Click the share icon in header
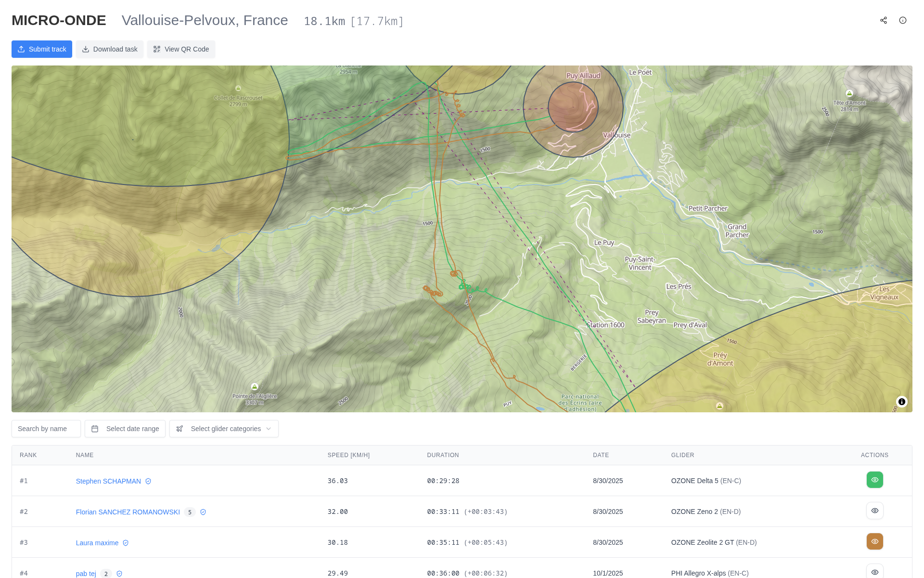This screenshot has width=924, height=578. click(884, 20)
